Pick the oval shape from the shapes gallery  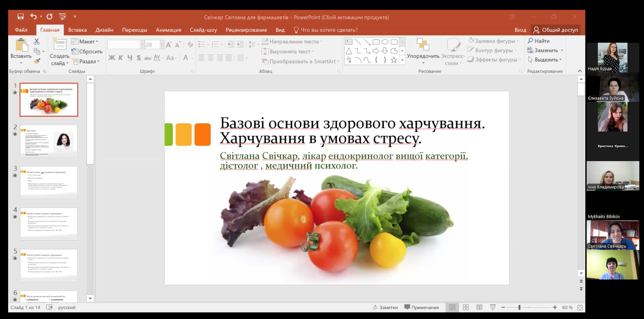pos(385,42)
